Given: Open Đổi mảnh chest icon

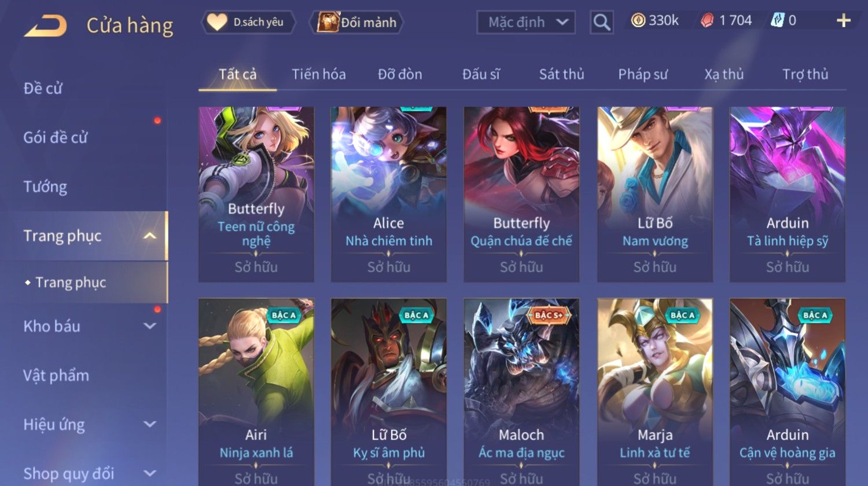Looking at the screenshot, I should pos(357,23).
